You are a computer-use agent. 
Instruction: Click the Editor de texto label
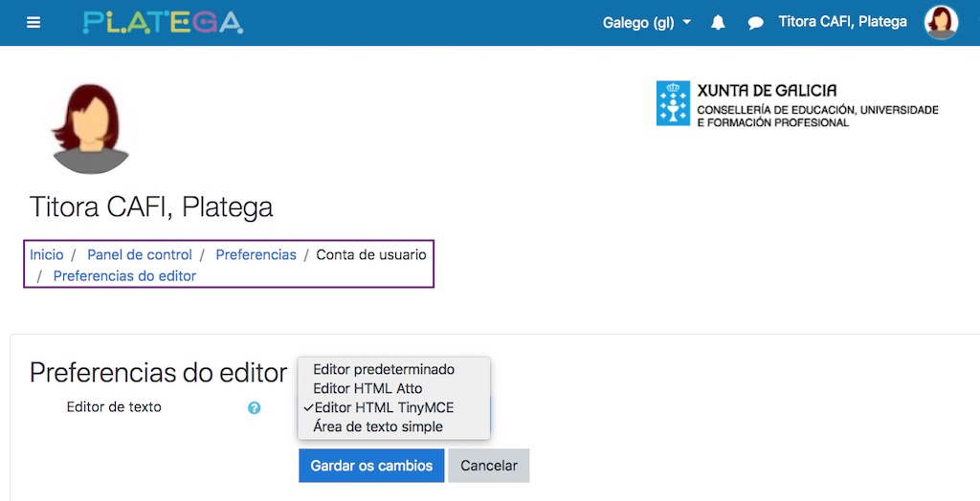(114, 407)
